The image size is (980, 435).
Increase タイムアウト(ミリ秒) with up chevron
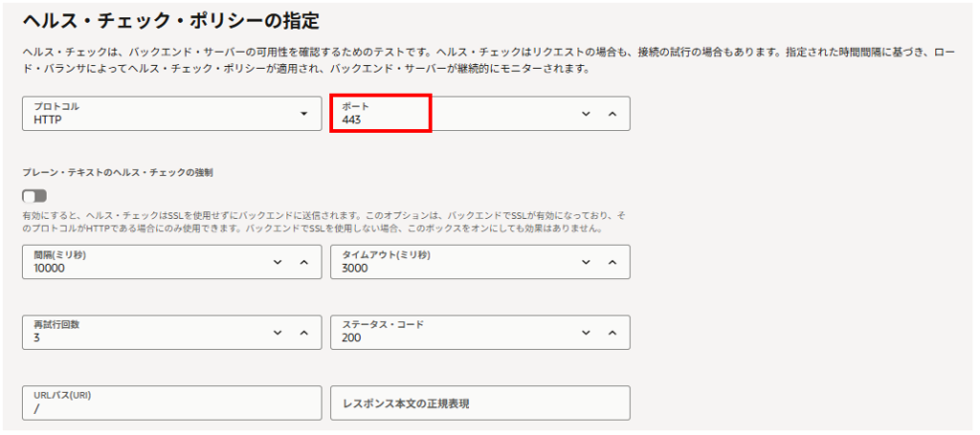[x=612, y=262]
